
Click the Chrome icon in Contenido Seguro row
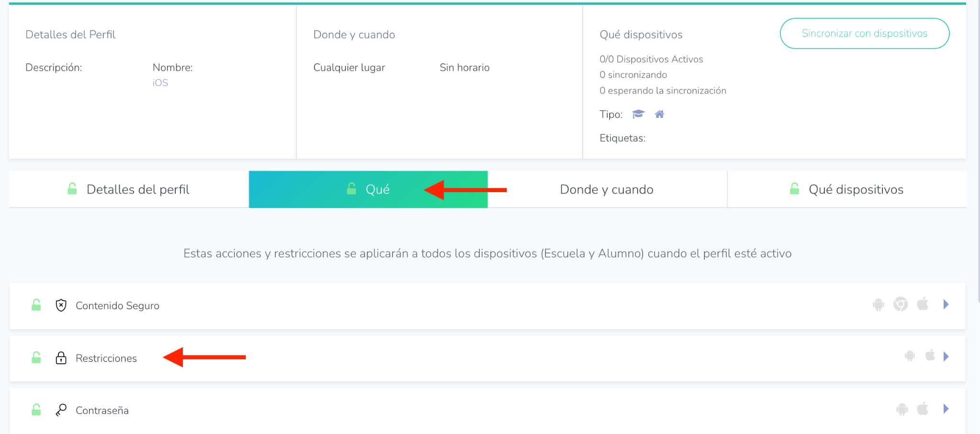coord(901,304)
